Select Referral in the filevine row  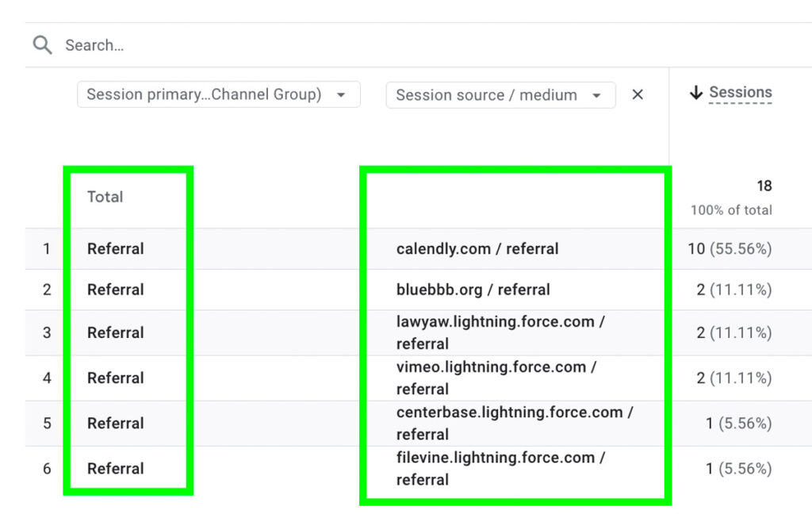(x=116, y=469)
